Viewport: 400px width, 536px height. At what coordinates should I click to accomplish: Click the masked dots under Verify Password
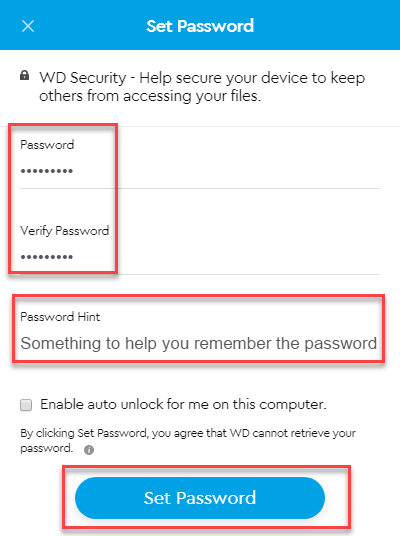(46, 257)
